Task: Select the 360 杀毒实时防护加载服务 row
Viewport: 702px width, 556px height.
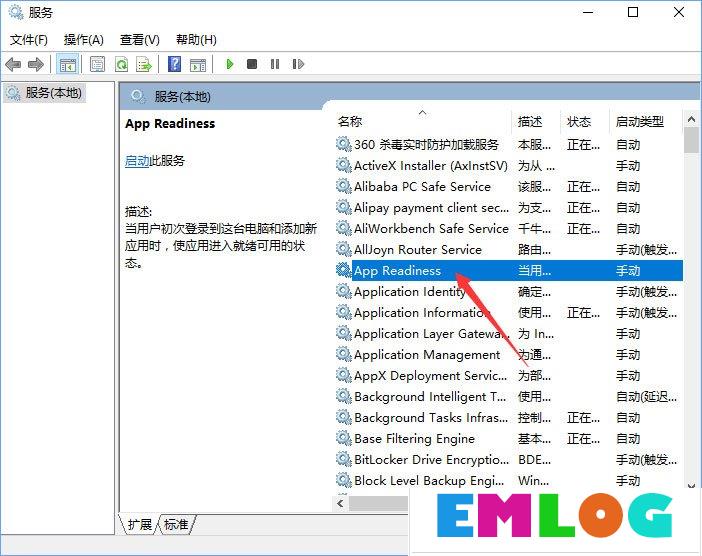Action: (509, 145)
